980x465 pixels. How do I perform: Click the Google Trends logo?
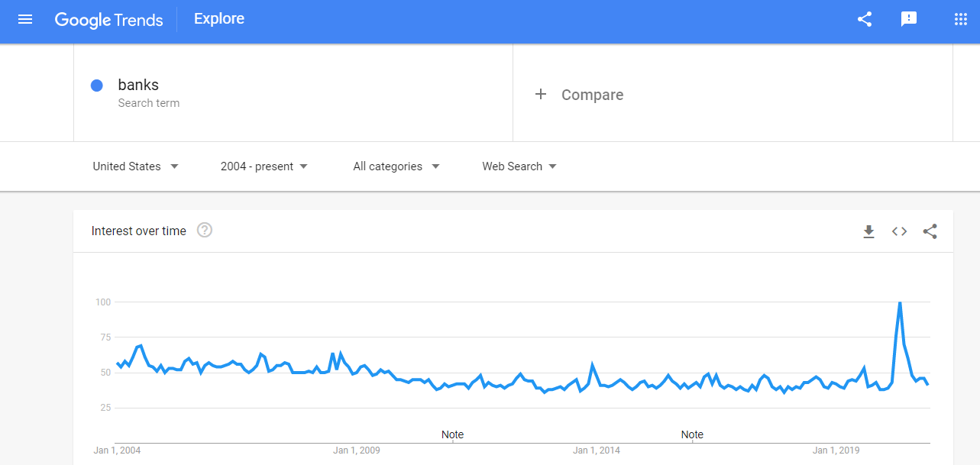109,20
